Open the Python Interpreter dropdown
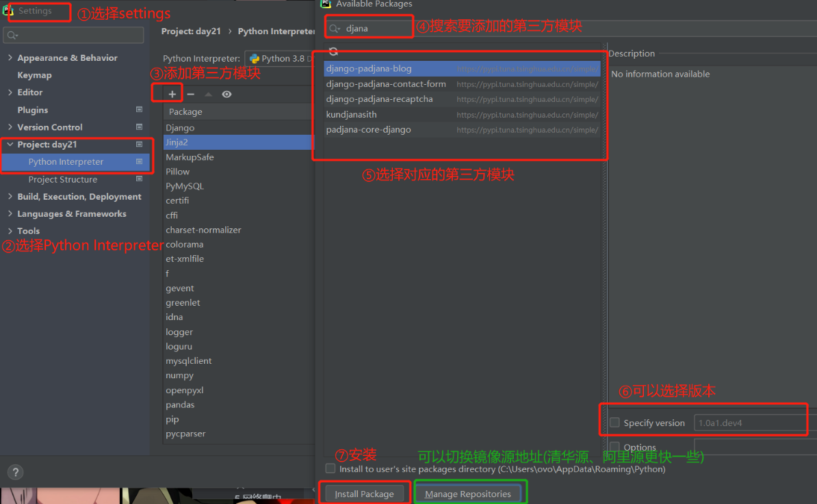Image resolution: width=817 pixels, height=504 pixels. [x=280, y=58]
